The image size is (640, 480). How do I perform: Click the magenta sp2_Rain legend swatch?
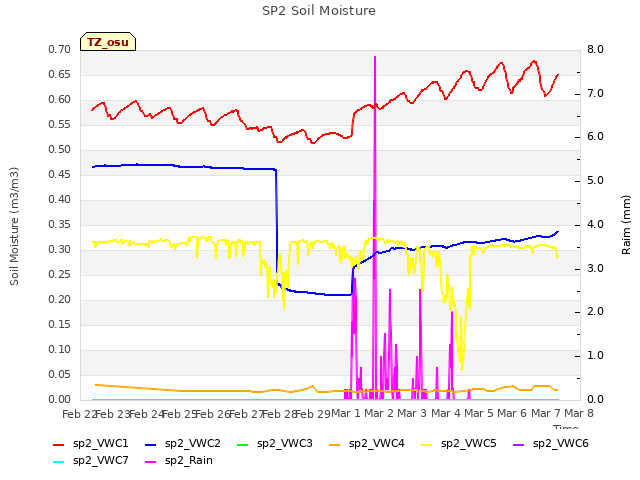[x=151, y=462]
